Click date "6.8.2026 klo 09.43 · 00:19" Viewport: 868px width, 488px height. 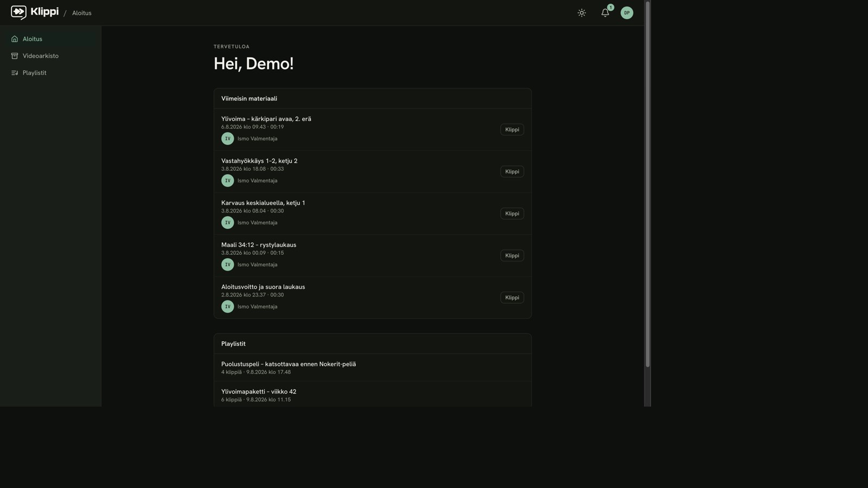pos(252,127)
